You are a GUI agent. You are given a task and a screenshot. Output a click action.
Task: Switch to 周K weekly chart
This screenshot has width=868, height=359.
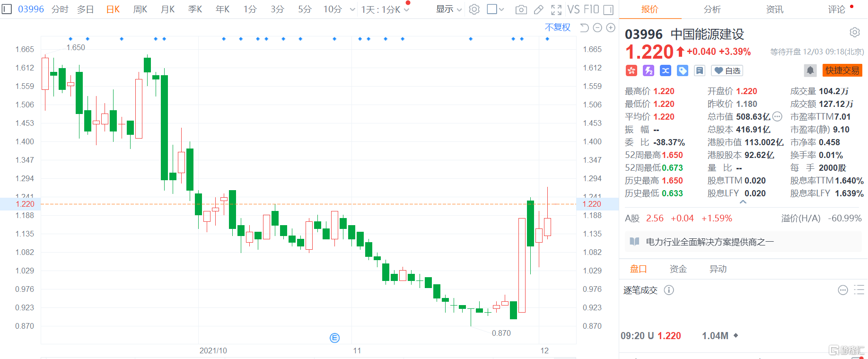[140, 9]
